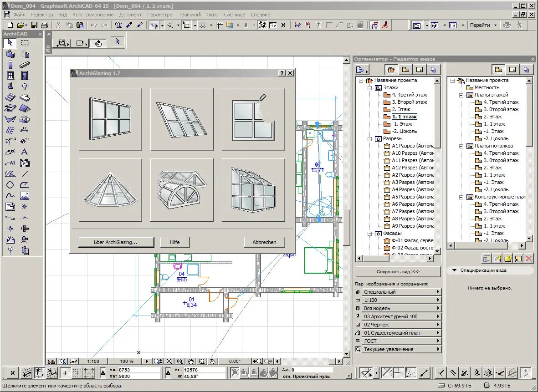The width and height of the screenshot is (538, 392).
Task: Click the ArchiGlazing dialog help question mark
Action: 282,73
